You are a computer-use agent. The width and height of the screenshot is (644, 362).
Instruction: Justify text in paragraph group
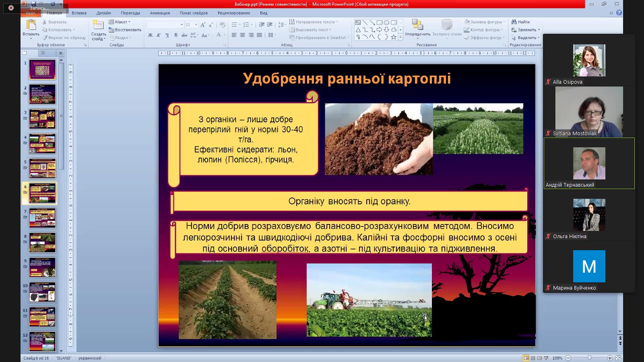tap(260, 35)
